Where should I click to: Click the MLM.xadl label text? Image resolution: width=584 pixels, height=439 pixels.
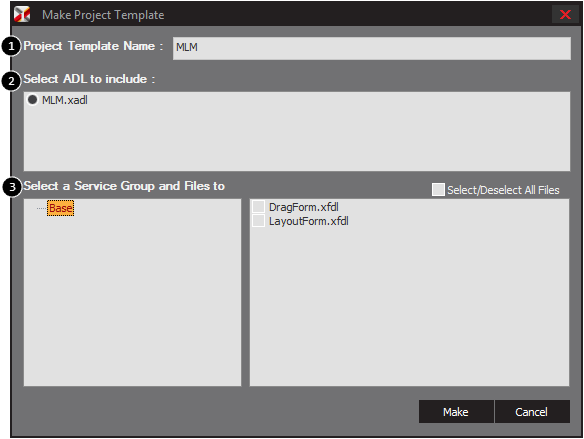pyautogui.click(x=65, y=100)
